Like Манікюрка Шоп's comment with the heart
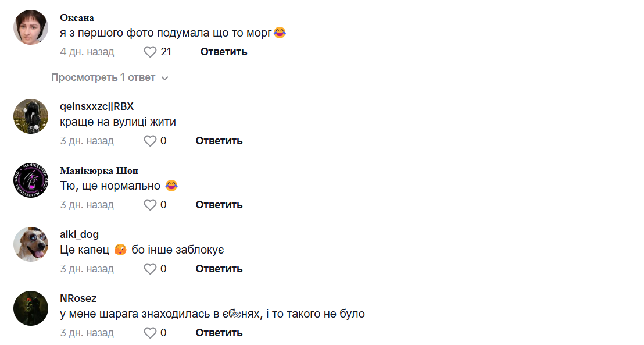Screen dimensions: 644x345 (151, 205)
